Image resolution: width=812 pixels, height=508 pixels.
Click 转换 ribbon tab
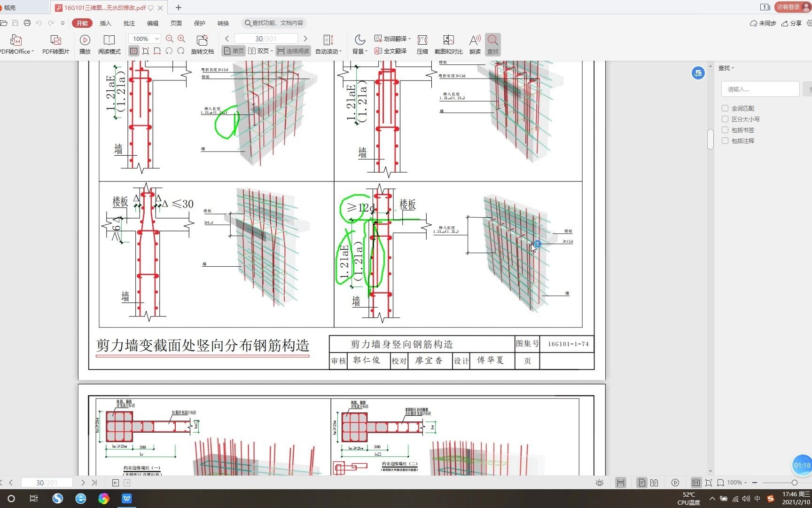point(223,23)
